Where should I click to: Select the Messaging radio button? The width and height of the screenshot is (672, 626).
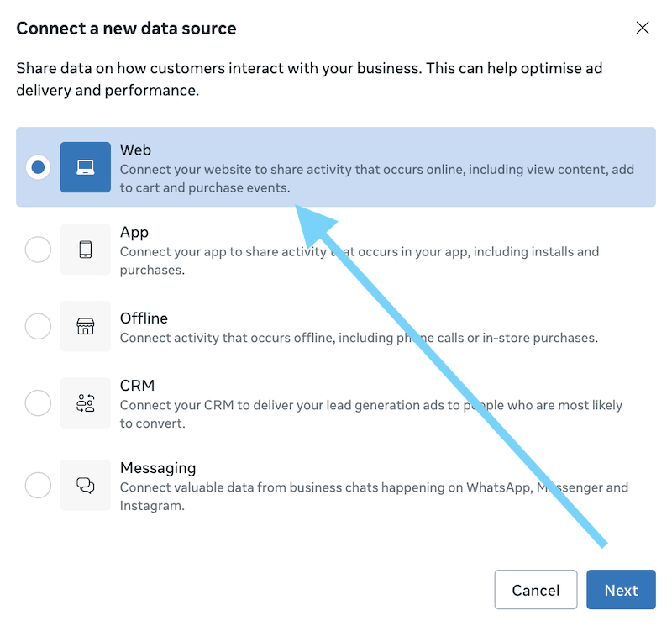(x=38, y=486)
